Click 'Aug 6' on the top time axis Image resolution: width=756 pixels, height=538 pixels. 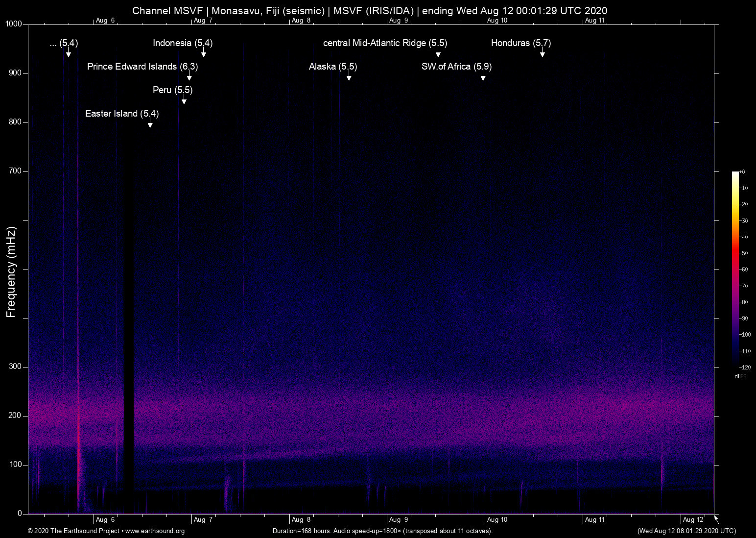pyautogui.click(x=105, y=20)
